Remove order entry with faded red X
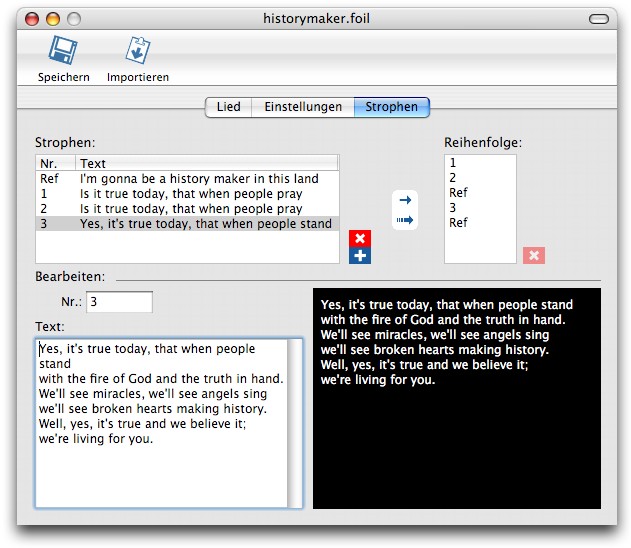 [534, 255]
